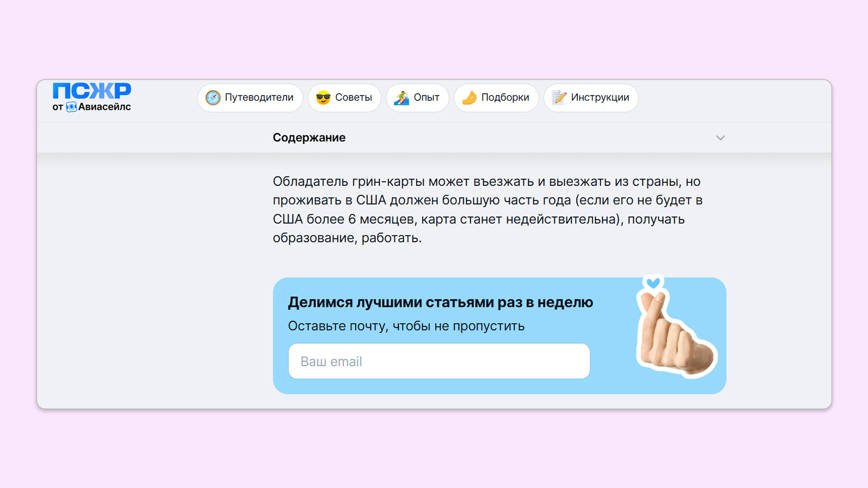Screen dimensions: 868x488
Task: Click the pinching hand emoji icon
Action: click(x=469, y=98)
